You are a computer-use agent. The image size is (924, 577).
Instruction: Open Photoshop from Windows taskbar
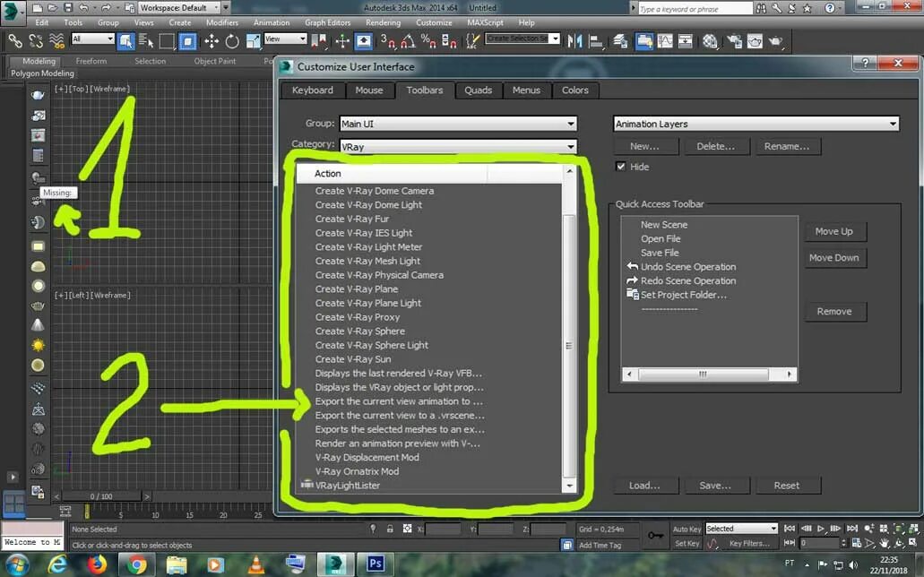pos(375,564)
